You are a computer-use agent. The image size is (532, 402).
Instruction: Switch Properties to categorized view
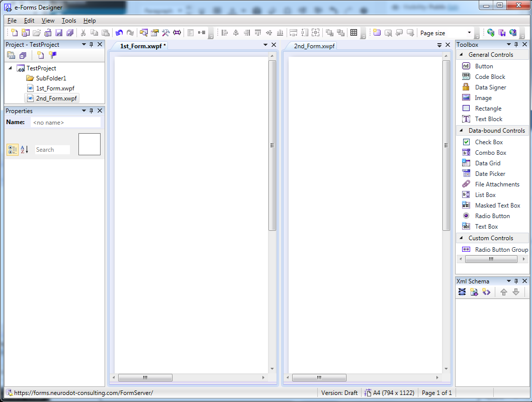pyautogui.click(x=13, y=149)
